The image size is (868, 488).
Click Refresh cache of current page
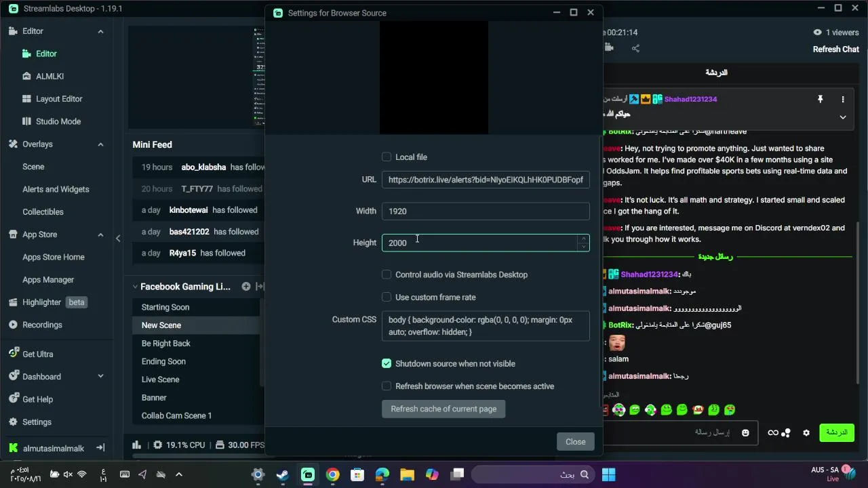click(x=443, y=409)
